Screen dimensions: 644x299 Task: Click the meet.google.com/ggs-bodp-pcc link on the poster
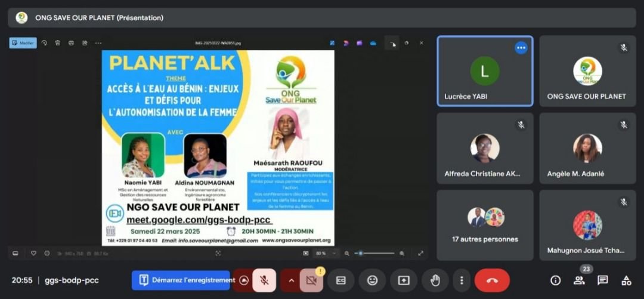click(198, 220)
